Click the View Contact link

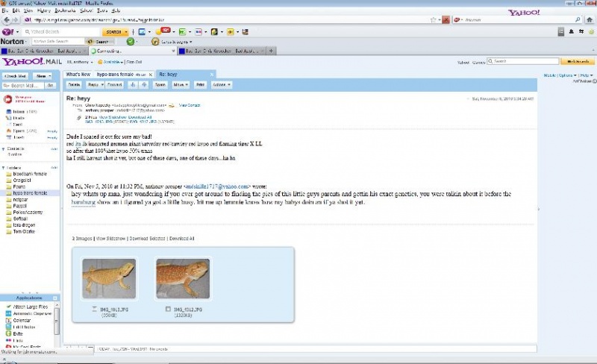pyautogui.click(x=190, y=105)
